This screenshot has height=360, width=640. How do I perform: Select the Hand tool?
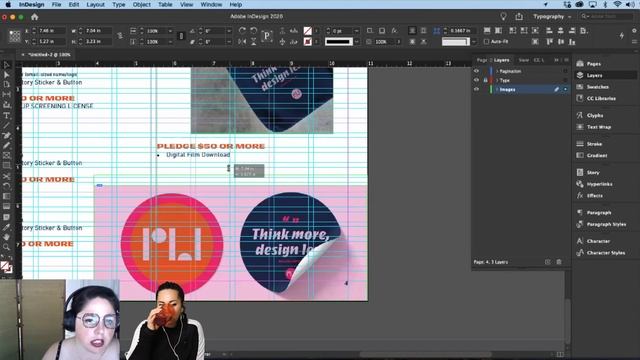point(7,237)
